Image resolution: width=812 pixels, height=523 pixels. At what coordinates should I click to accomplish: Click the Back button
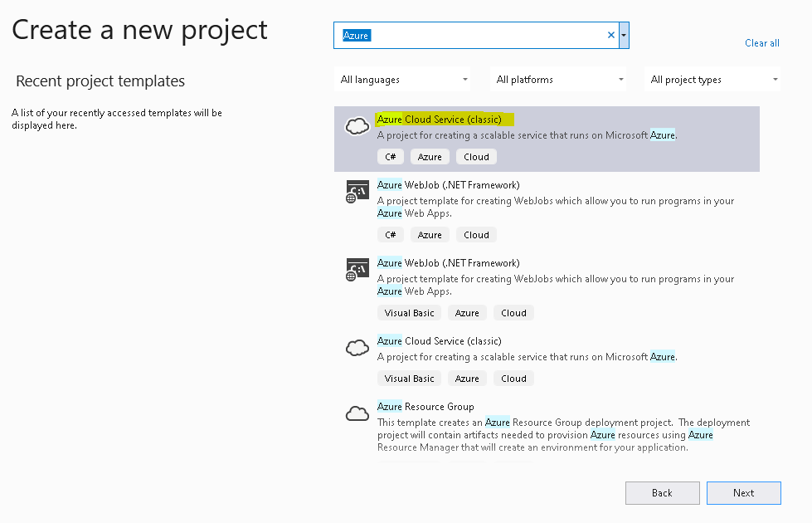click(663, 493)
